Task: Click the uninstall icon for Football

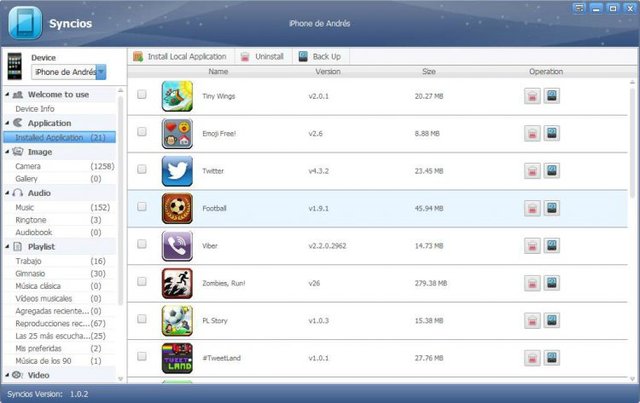Action: pos(532,209)
